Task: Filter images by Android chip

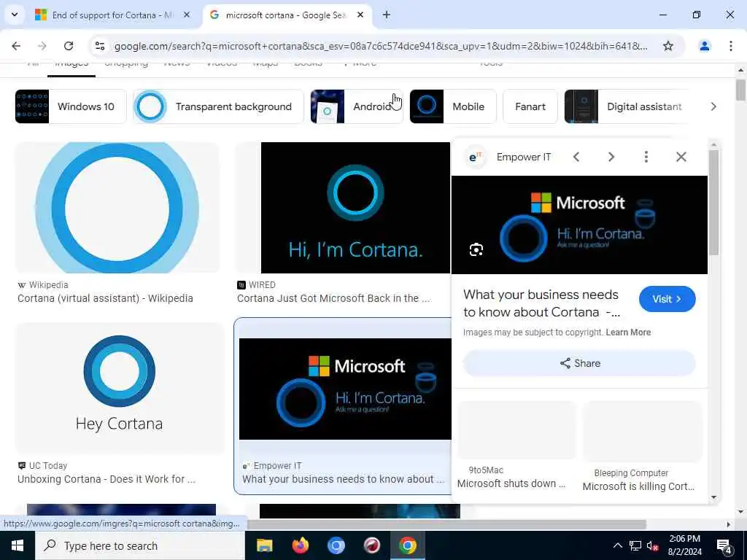Action: 356,106
